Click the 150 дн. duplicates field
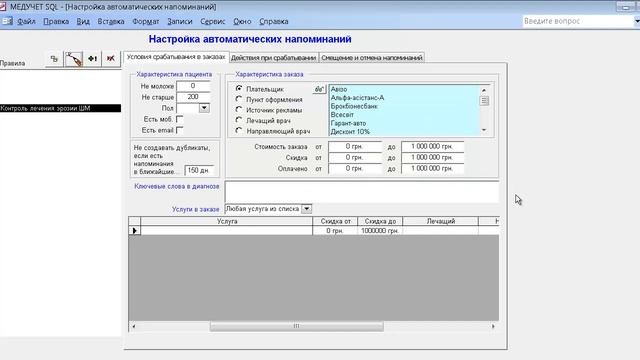Image resolution: width=640 pixels, height=360 pixels. coord(199,170)
